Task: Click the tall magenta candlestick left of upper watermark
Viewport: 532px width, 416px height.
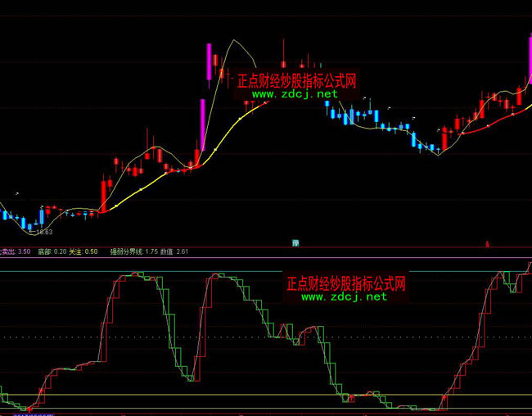Action: point(209,60)
